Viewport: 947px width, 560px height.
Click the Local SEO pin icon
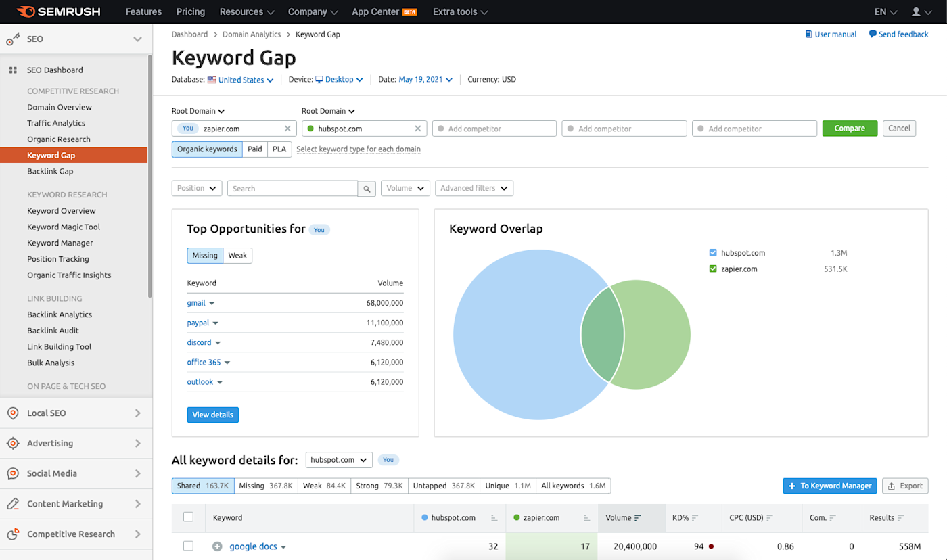click(x=13, y=413)
